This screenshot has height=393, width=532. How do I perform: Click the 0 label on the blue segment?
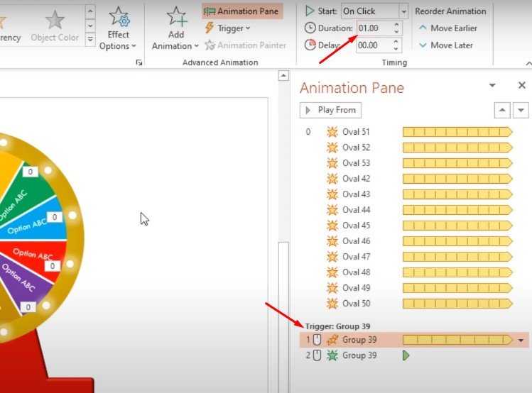point(55,217)
